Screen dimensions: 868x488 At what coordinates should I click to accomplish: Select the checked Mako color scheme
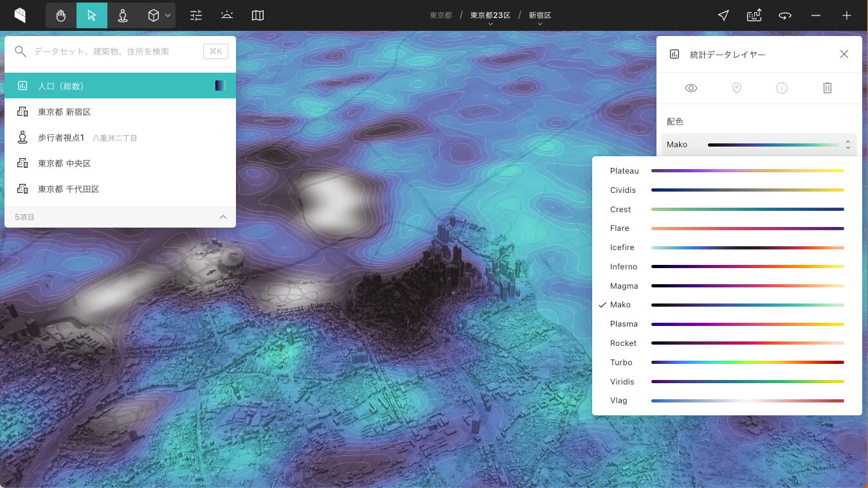tap(727, 305)
